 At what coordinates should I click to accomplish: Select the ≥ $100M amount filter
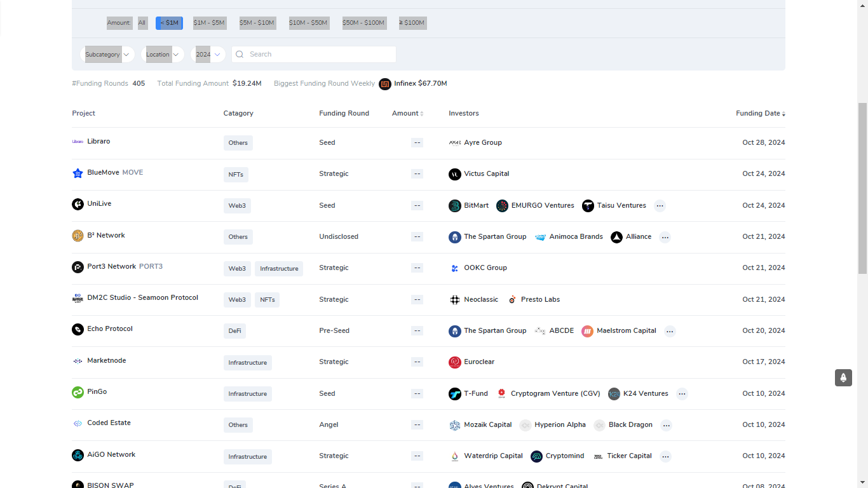pos(412,23)
